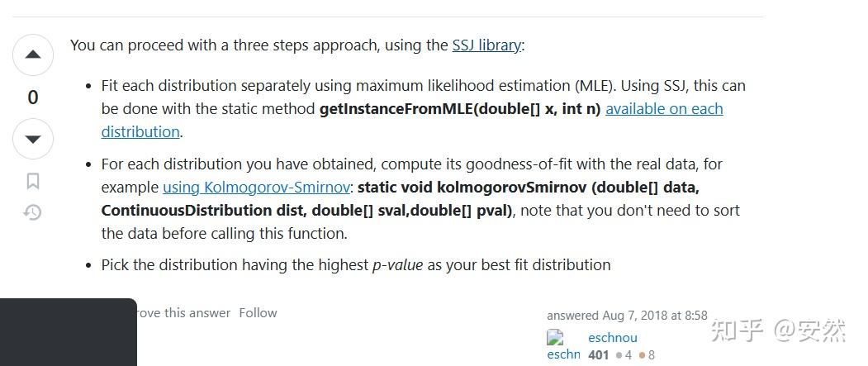Follow this answer

(x=258, y=312)
